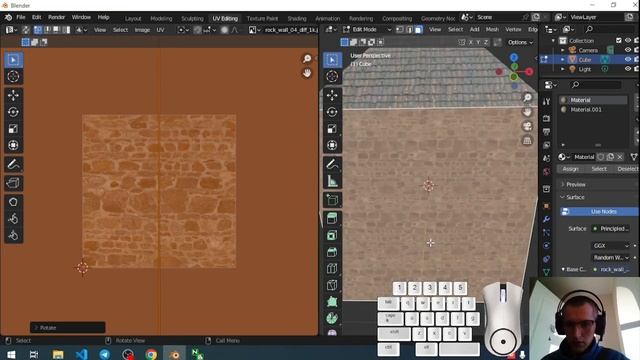Image resolution: width=640 pixels, height=360 pixels.
Task: Open the Options dropdown in 3D viewport
Action: pos(520,42)
